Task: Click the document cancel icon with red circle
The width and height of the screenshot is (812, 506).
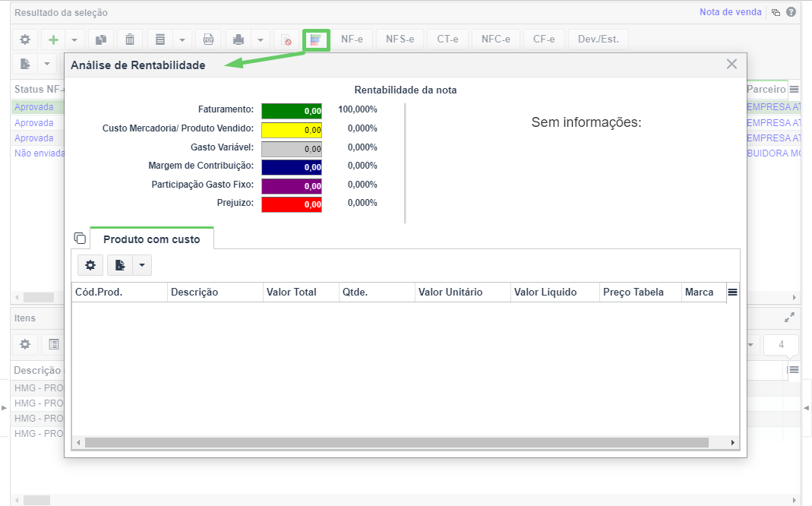Action: (x=286, y=40)
